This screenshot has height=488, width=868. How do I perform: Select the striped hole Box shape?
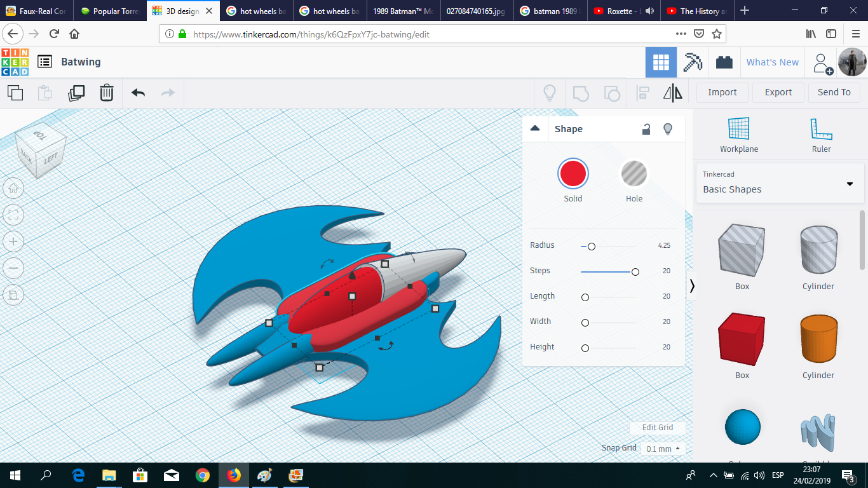click(x=742, y=250)
